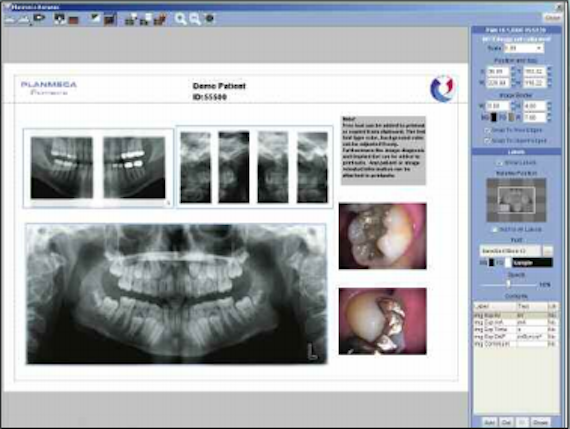Select the Img Exp mA row
Image resolution: width=570 pixels, height=429 pixels.
point(516,322)
